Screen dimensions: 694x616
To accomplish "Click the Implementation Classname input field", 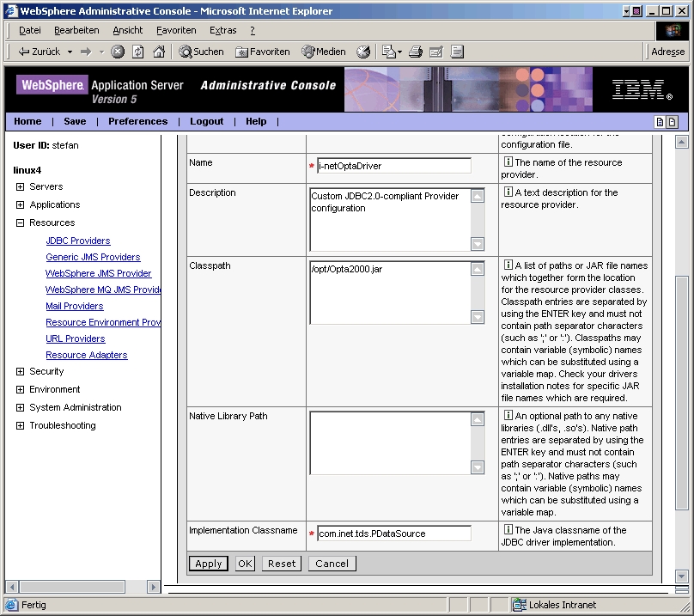I will (x=394, y=534).
